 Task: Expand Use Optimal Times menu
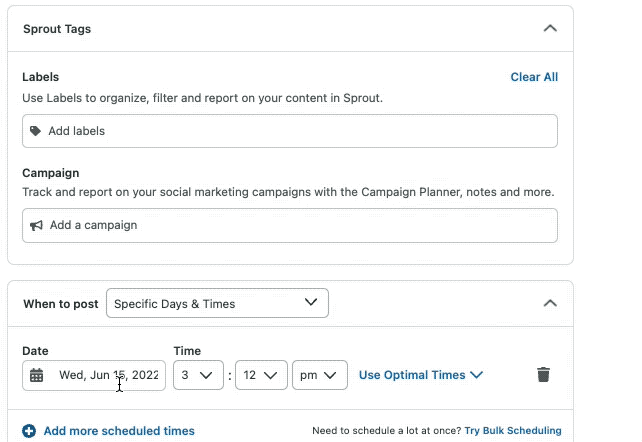[x=421, y=375]
